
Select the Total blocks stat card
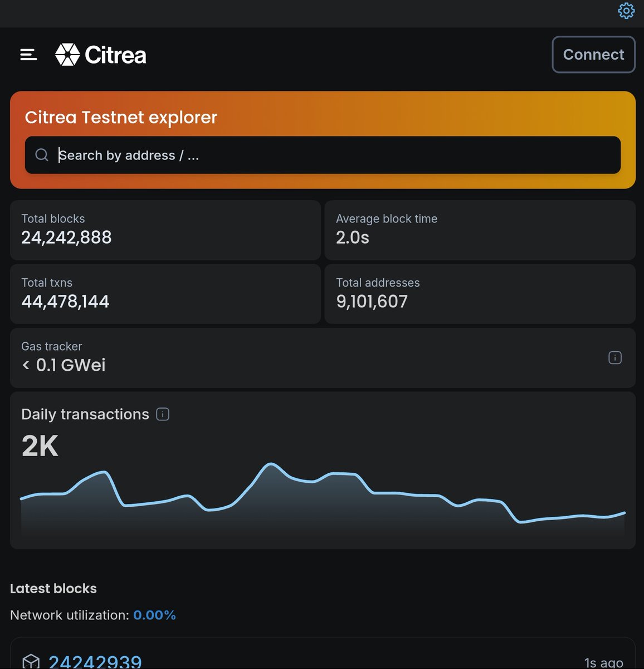[x=165, y=230]
